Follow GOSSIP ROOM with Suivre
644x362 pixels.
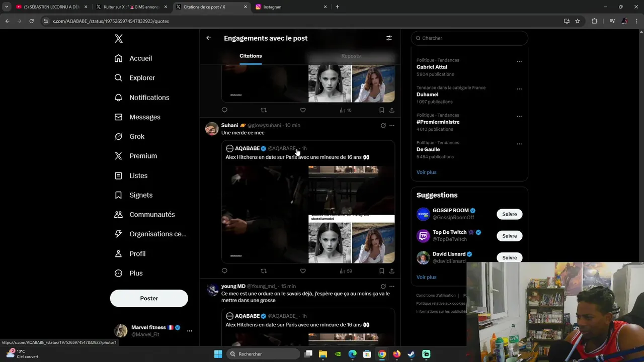[509, 214]
